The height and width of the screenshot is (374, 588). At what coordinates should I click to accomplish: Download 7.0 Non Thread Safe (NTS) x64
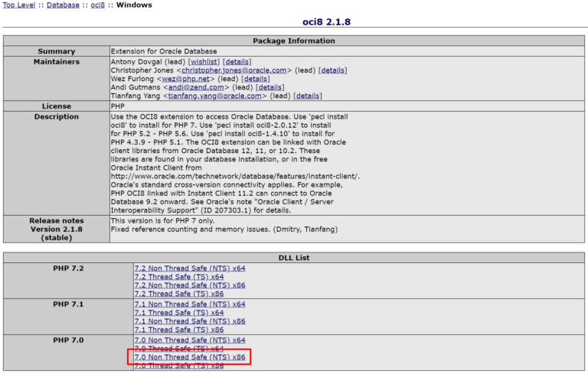(x=190, y=340)
